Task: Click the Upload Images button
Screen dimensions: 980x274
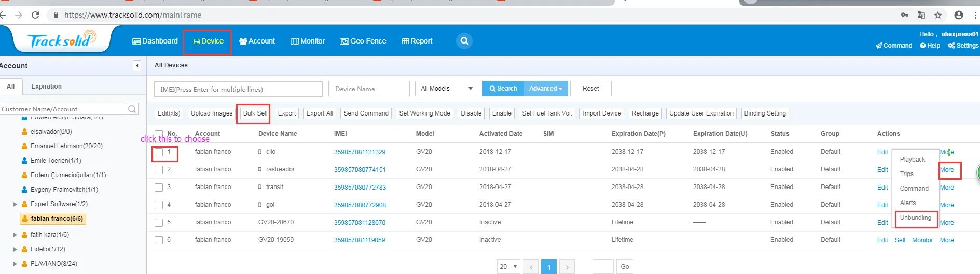Action: [x=212, y=113]
